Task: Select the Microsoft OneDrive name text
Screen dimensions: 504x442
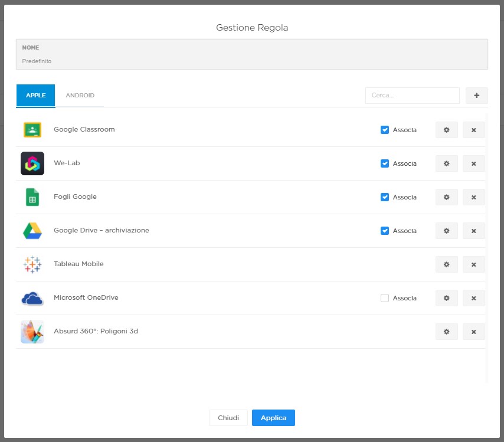Action: [x=86, y=297]
